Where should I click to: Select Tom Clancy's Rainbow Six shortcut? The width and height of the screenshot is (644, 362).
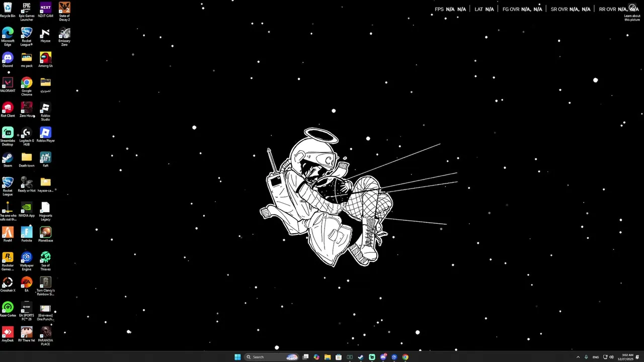pyautogui.click(x=45, y=286)
